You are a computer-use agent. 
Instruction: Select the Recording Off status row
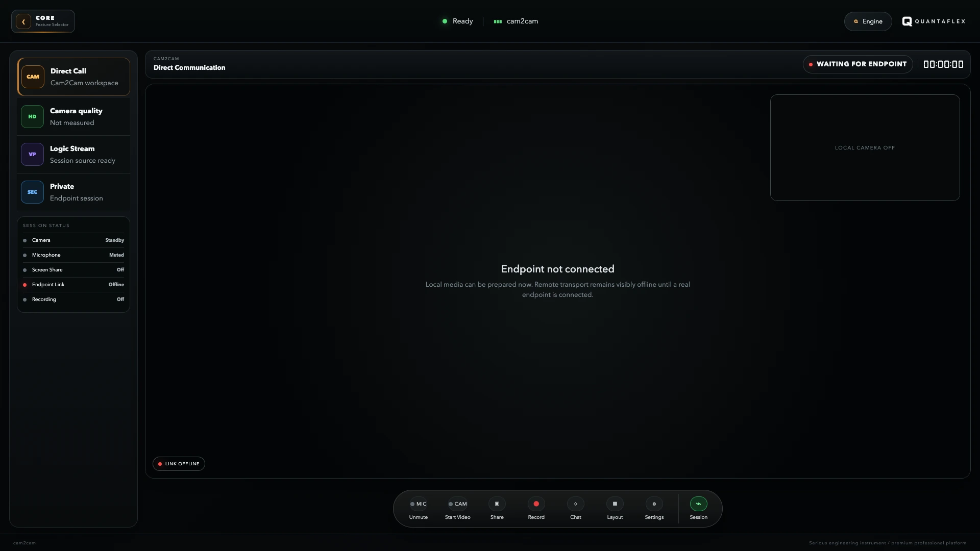[x=73, y=299]
